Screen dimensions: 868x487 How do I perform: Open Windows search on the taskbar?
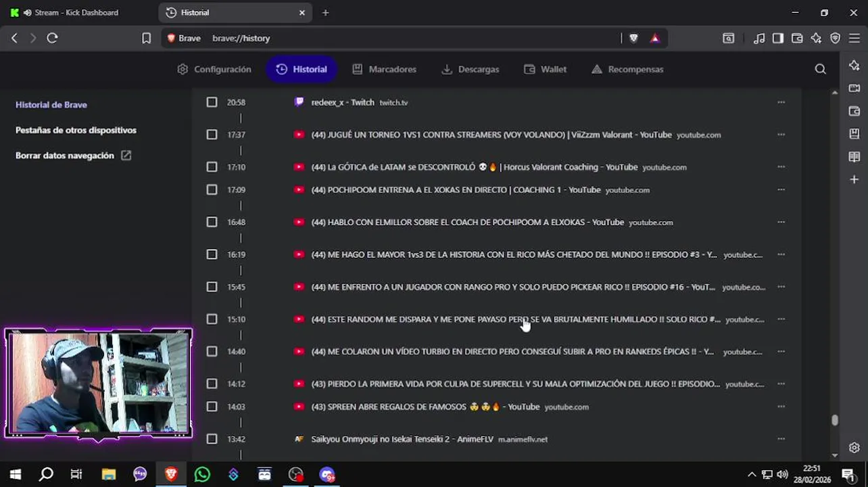pos(46,475)
